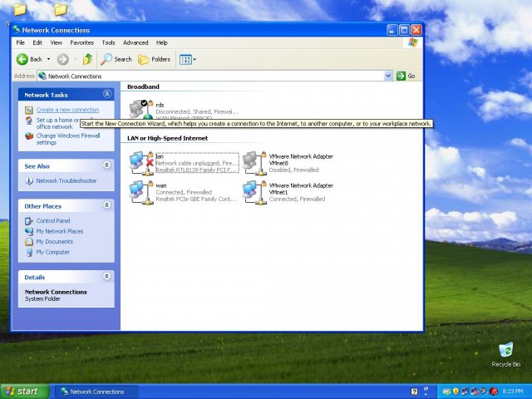532x399 pixels.
Task: Click the My Documents icon
Action: tap(29, 242)
